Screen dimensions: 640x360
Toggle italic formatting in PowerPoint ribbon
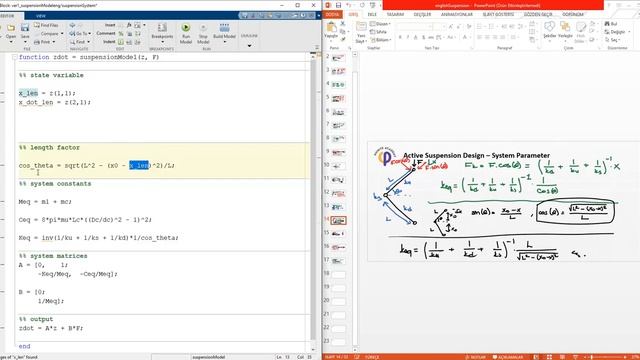coord(408,38)
